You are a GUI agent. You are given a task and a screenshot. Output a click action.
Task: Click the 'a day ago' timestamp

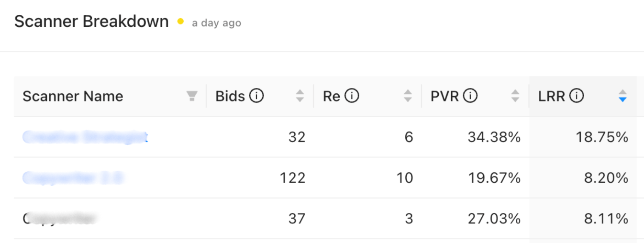[216, 23]
